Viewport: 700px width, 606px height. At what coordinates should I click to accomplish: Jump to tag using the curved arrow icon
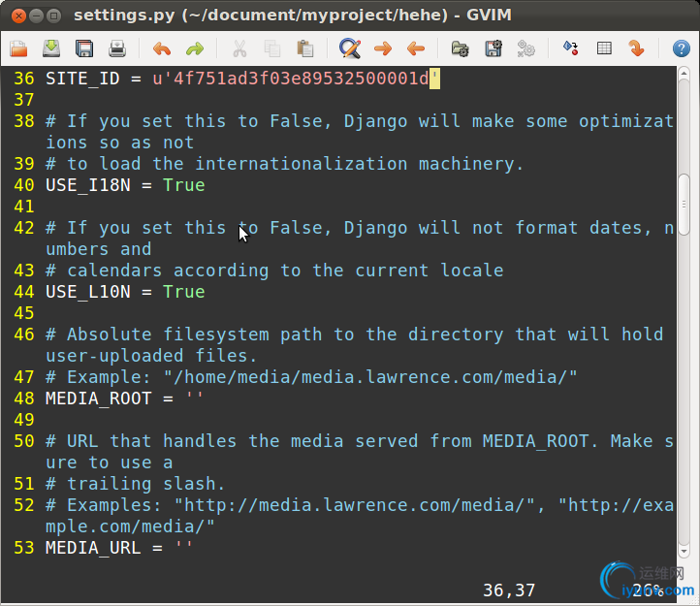(637, 48)
